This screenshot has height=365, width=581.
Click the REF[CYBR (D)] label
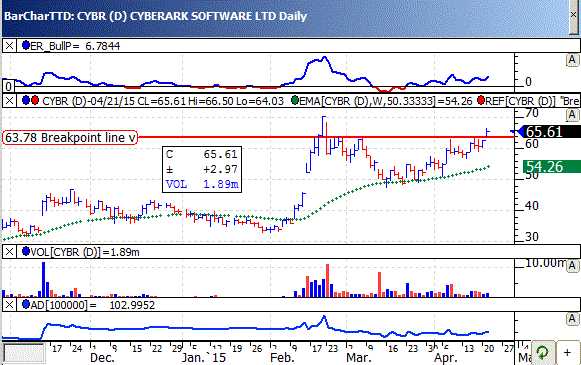pyautogui.click(x=520, y=101)
